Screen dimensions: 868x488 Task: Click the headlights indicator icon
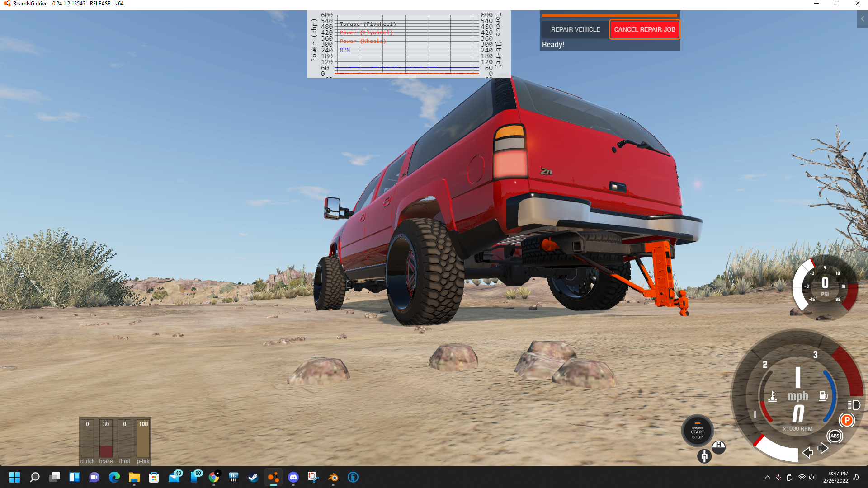pos(854,405)
